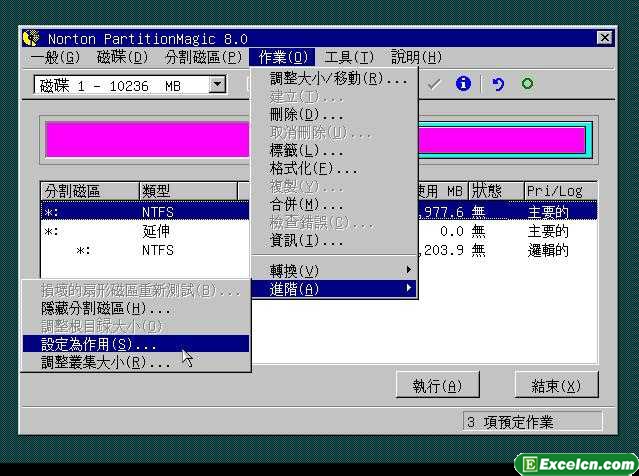Select the highlighted NTFS 主要的 partition row
The width and height of the screenshot is (639, 476).
319,212
